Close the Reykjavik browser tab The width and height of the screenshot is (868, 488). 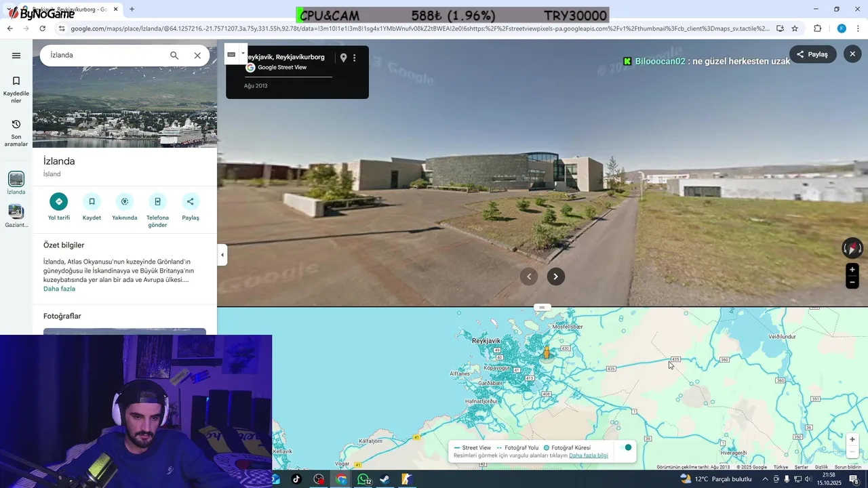[x=116, y=9]
